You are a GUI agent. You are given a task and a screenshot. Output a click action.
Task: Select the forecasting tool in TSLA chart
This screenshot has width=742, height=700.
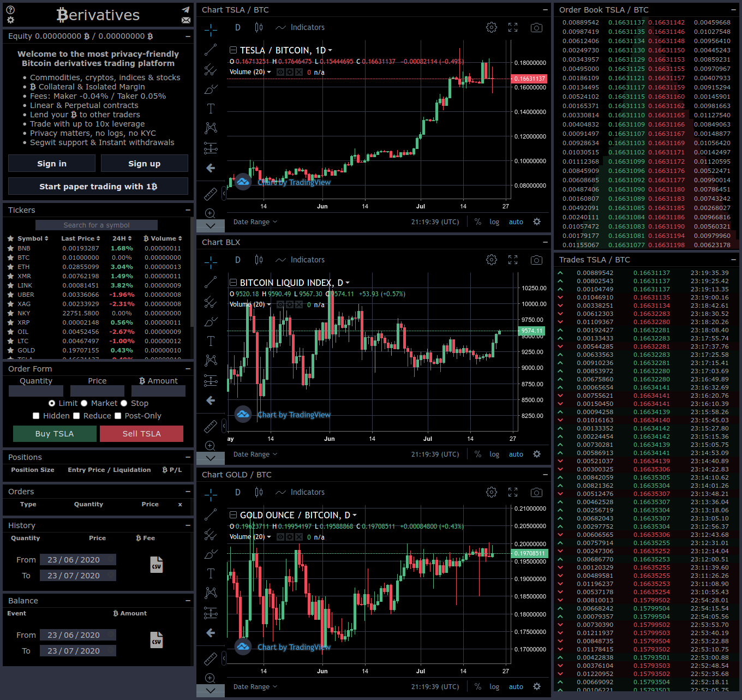click(x=211, y=148)
